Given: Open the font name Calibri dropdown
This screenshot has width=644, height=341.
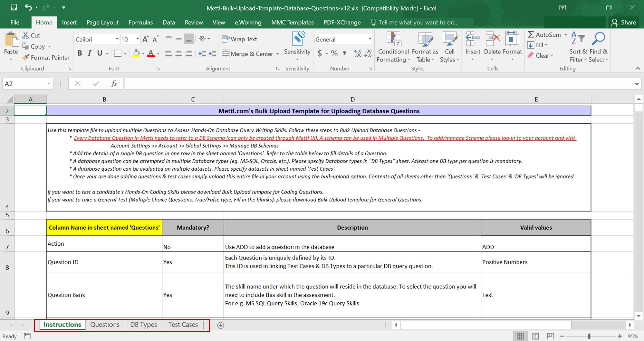Looking at the screenshot, I should (x=117, y=39).
